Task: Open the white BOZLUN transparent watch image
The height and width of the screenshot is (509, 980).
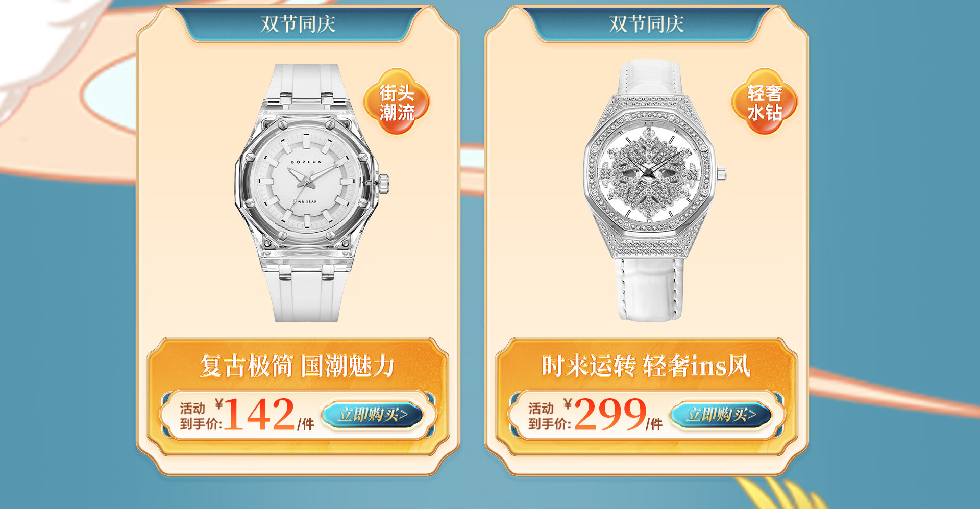Action: [x=311, y=193]
